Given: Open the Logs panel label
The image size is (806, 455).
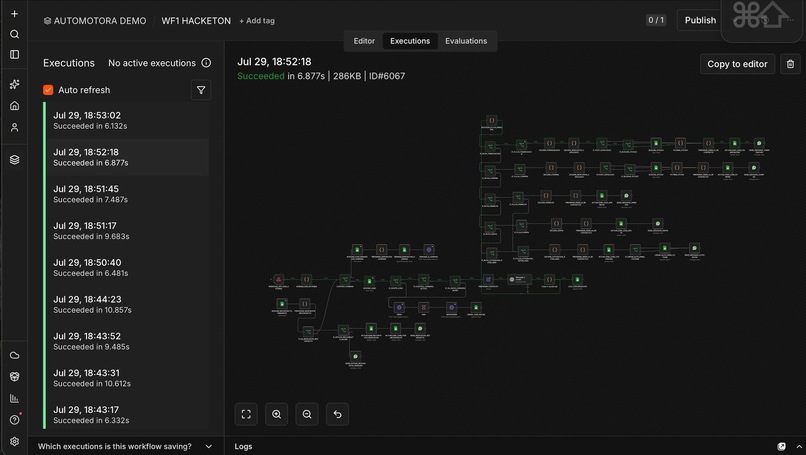Looking at the screenshot, I should tap(243, 446).
